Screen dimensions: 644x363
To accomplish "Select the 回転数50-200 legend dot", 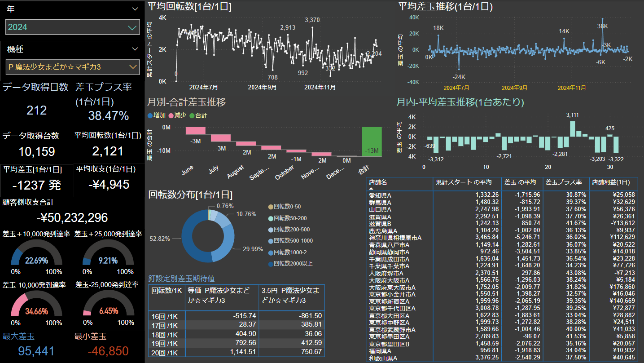I will 270,218.
